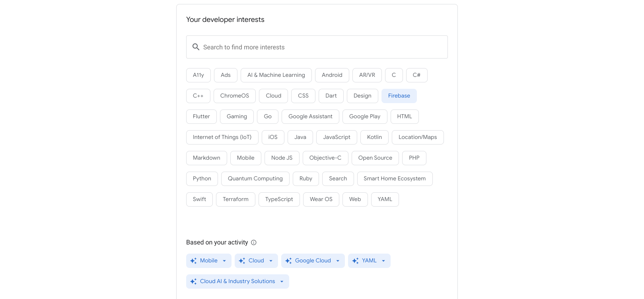Click sparkle icon on Cloud activity chip

(242, 261)
